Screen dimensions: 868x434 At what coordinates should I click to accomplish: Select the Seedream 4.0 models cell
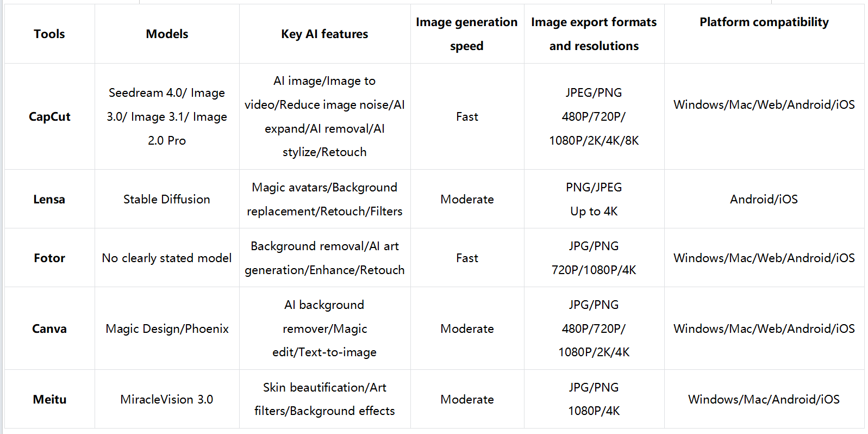click(167, 117)
